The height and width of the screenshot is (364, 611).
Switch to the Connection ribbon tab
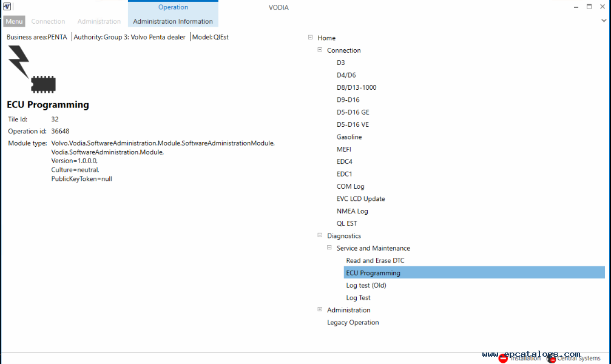(x=49, y=21)
